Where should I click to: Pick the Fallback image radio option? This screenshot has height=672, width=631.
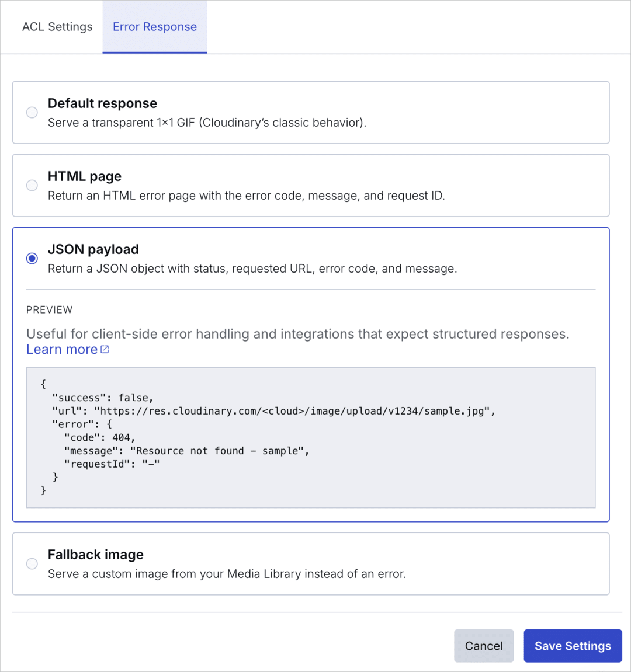click(x=32, y=563)
